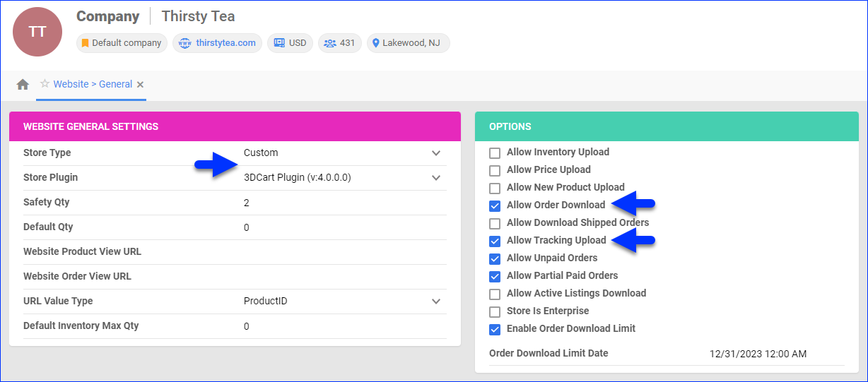The width and height of the screenshot is (868, 382).
Task: Check the Store Is Enterprise box
Action: tap(495, 311)
